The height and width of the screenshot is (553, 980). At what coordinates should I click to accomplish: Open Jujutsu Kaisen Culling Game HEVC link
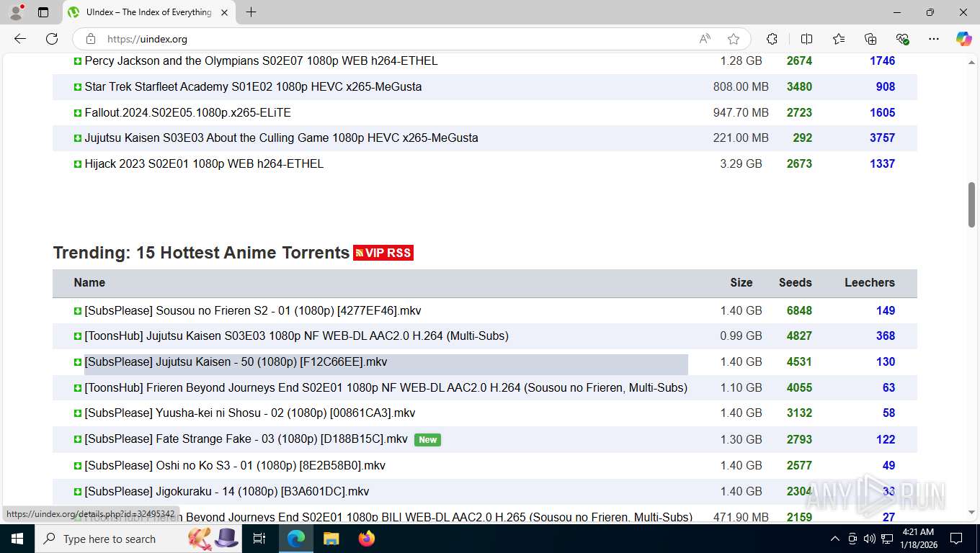281,138
